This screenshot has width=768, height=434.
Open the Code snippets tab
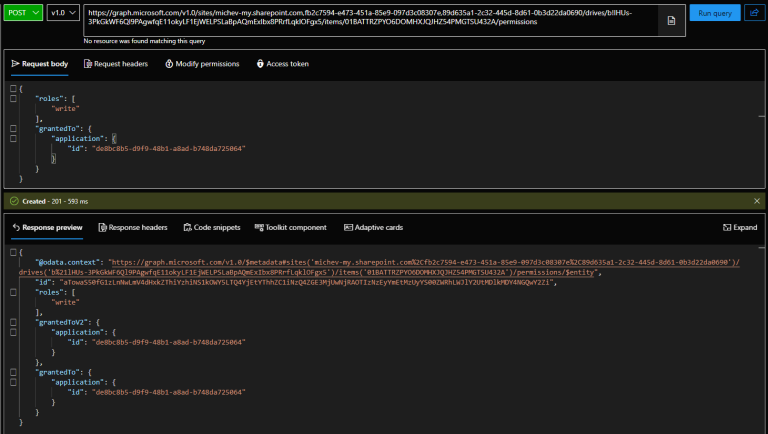212,227
